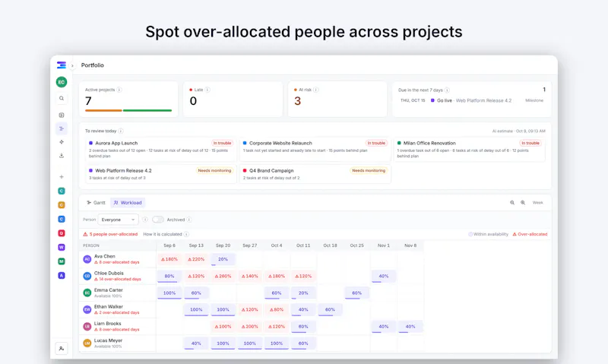Click How it is calculated link
Viewport: 608px width, 364px height.
pos(163,234)
